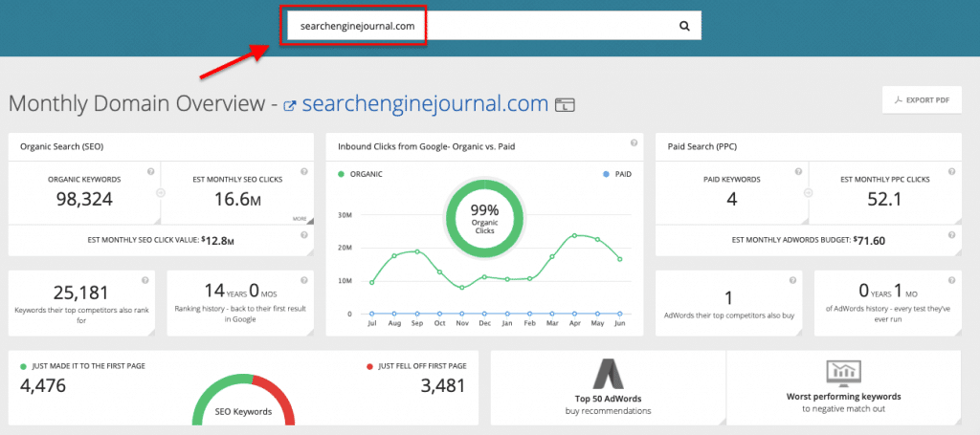
Task: Toggle the Organic series in chart legend
Action: click(364, 175)
